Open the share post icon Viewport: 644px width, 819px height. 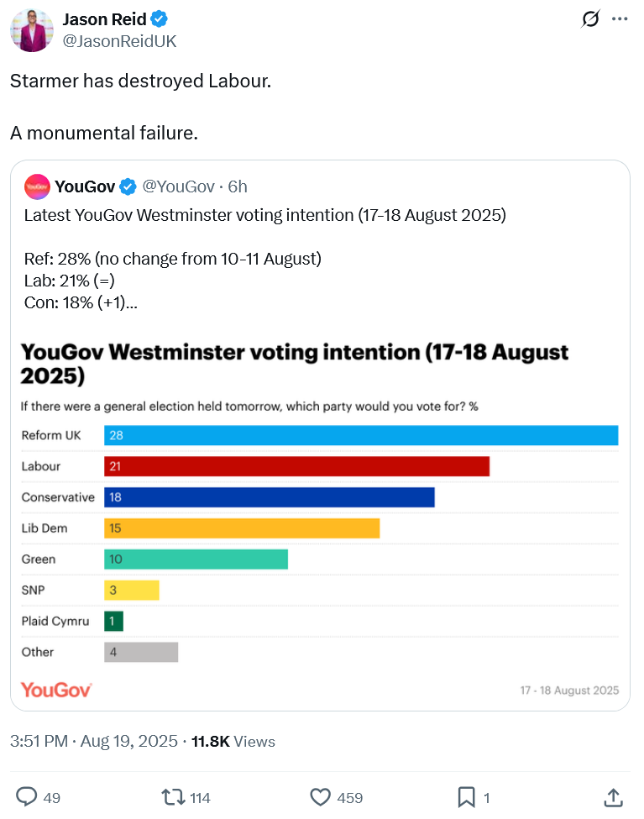[614, 796]
